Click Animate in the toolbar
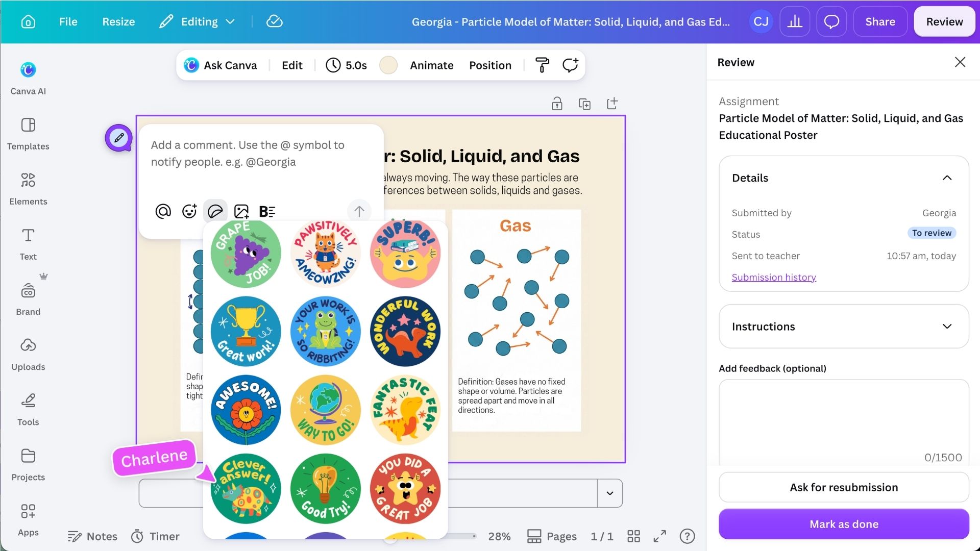Viewport: 980px width, 551px height. [432, 65]
